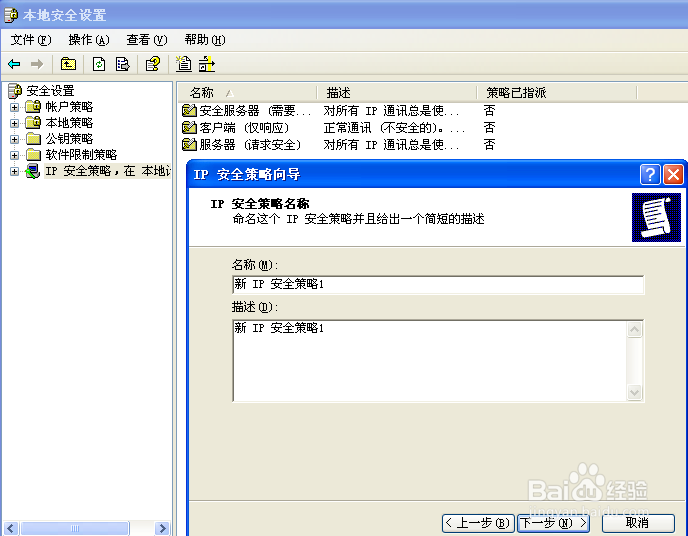Click description box scroll up arrow
This screenshot has width=688, height=536.
[634, 329]
